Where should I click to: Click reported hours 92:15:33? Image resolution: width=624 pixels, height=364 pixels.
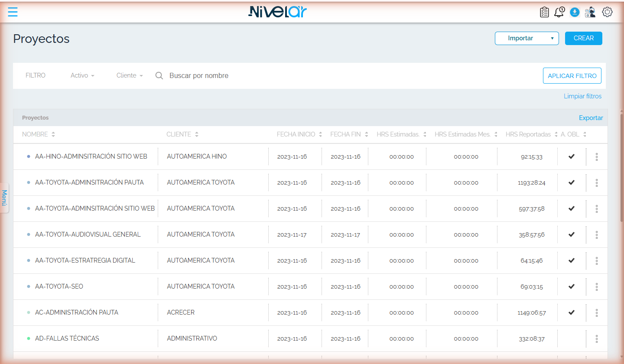(532, 157)
